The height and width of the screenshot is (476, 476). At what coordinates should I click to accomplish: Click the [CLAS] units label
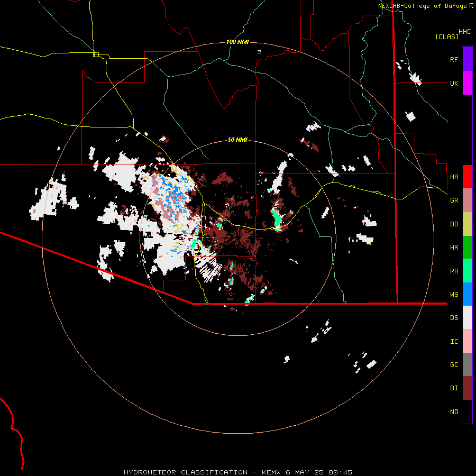pyautogui.click(x=447, y=36)
